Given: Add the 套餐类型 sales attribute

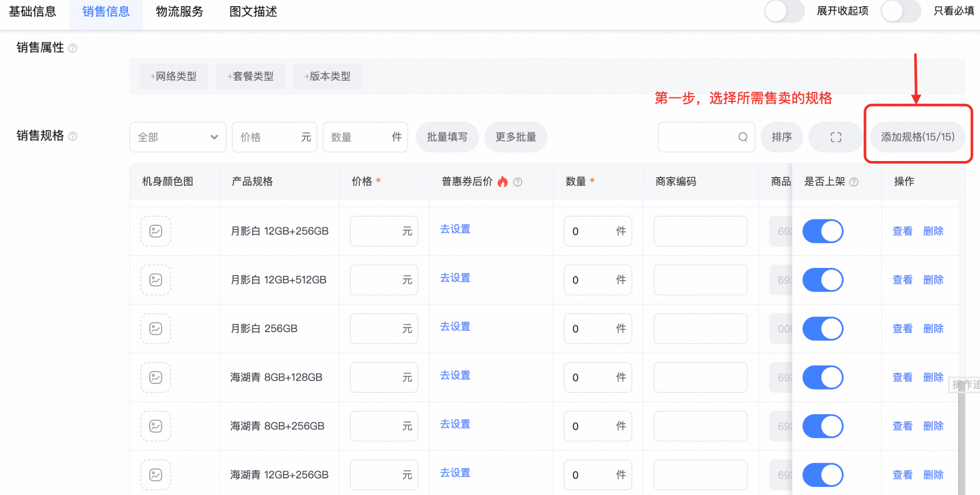Looking at the screenshot, I should click(x=250, y=76).
